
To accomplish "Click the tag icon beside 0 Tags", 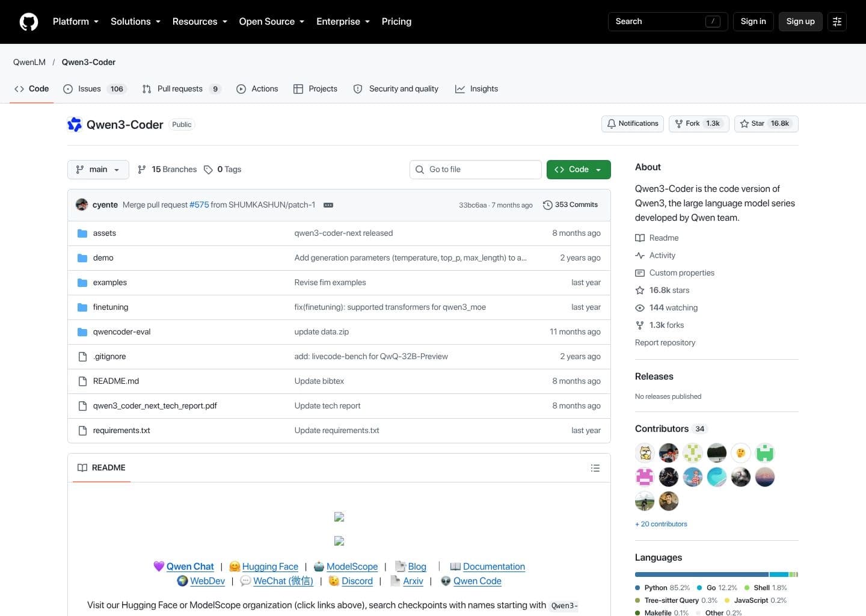I will point(208,170).
